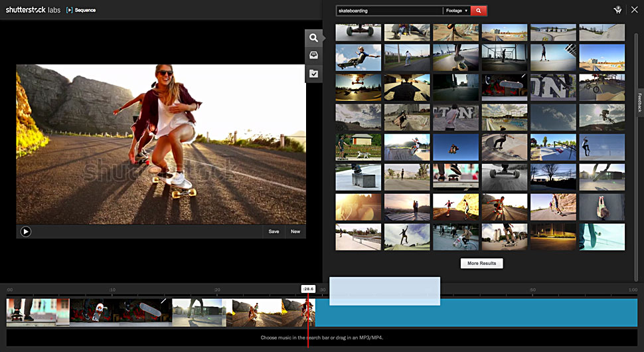Open the Feedback side tab
Screen dimensions: 644x352
click(639, 102)
